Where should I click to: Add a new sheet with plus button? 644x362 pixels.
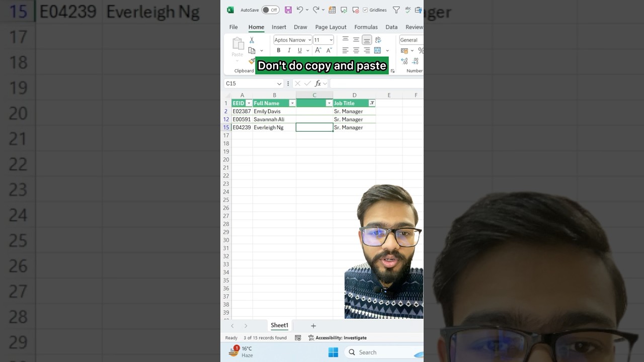pyautogui.click(x=313, y=326)
